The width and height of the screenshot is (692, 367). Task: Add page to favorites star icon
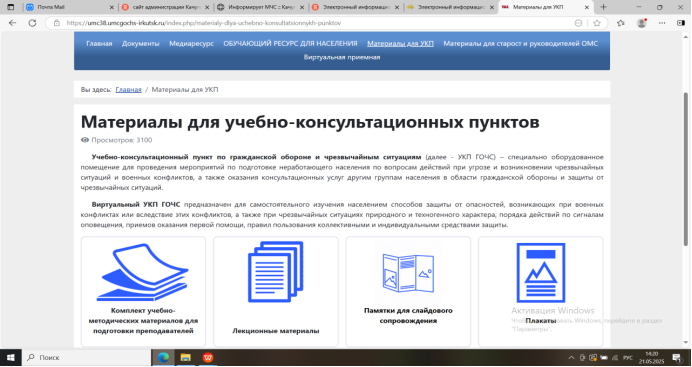[x=597, y=23]
